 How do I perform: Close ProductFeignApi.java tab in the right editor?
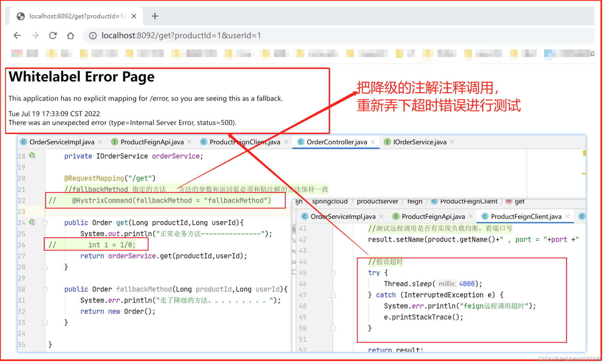pos(470,216)
